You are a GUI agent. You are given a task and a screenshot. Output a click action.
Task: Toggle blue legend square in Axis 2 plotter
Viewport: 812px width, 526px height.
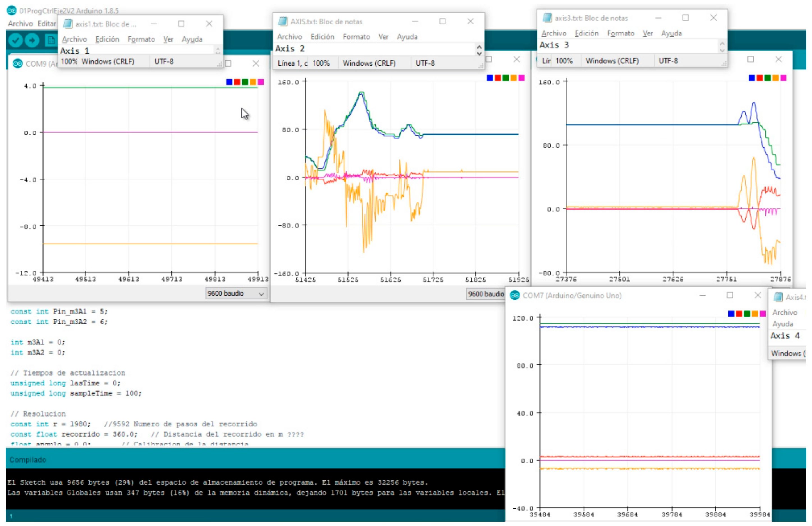[490, 78]
